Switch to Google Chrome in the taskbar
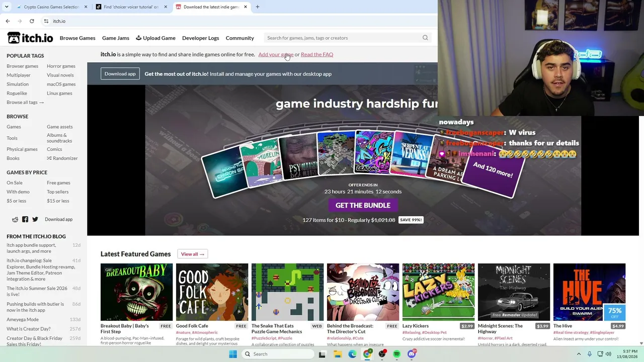 point(367,354)
